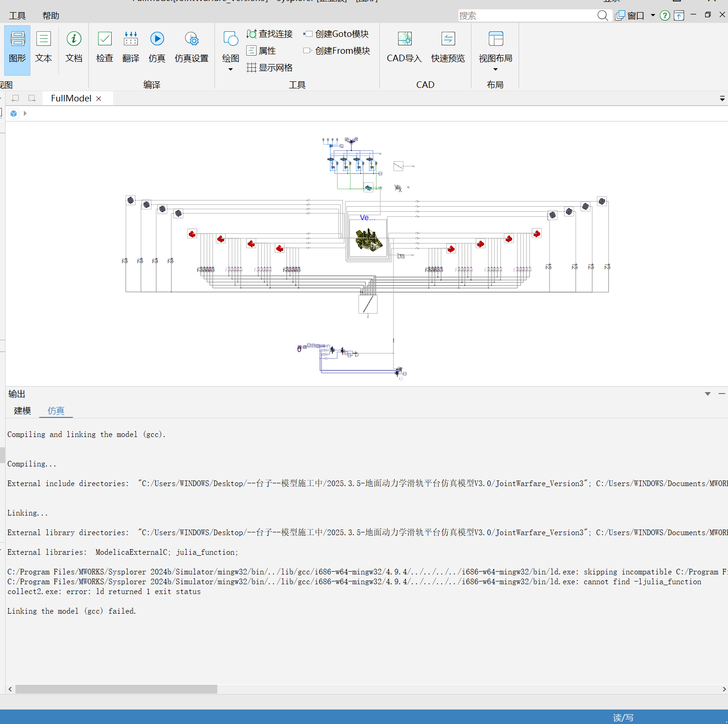Viewport: 728px width, 724px height.
Task: Select the top-left gray wheel component
Action: [131, 201]
